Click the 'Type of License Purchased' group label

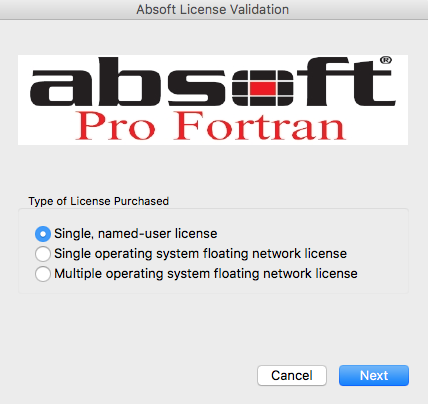click(x=99, y=201)
